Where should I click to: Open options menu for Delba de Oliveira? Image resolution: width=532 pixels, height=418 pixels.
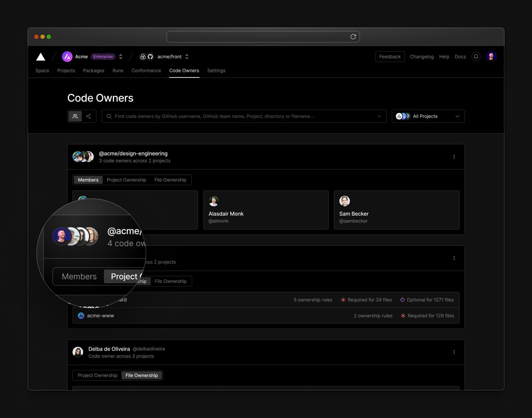(454, 352)
